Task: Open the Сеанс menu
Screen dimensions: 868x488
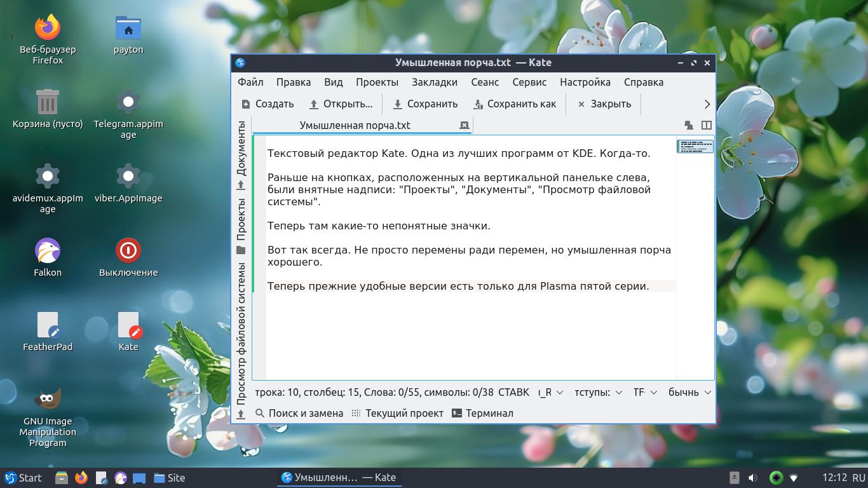Action: point(485,82)
